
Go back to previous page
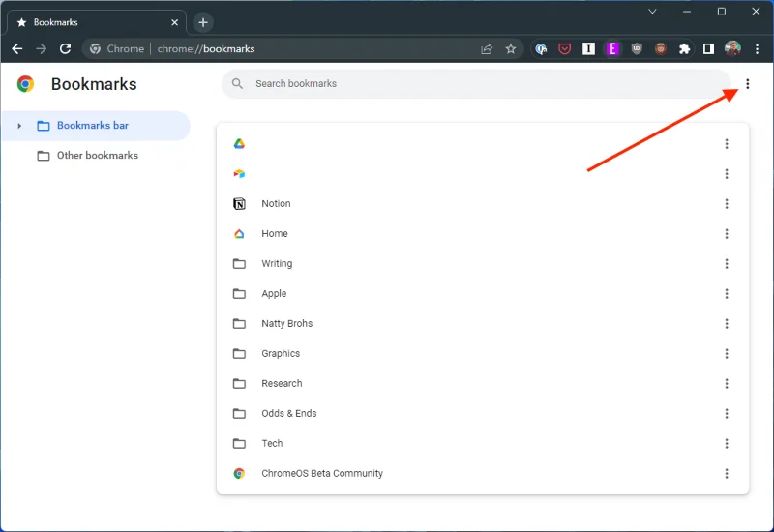[16, 48]
